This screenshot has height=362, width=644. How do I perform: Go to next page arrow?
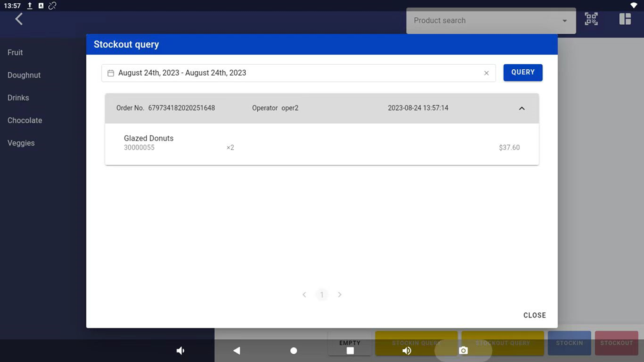point(340,295)
